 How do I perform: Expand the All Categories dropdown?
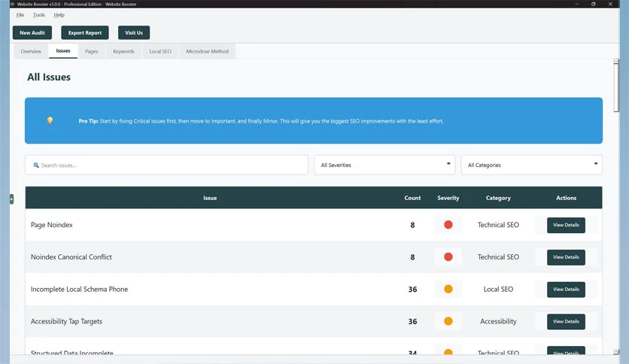tap(531, 165)
